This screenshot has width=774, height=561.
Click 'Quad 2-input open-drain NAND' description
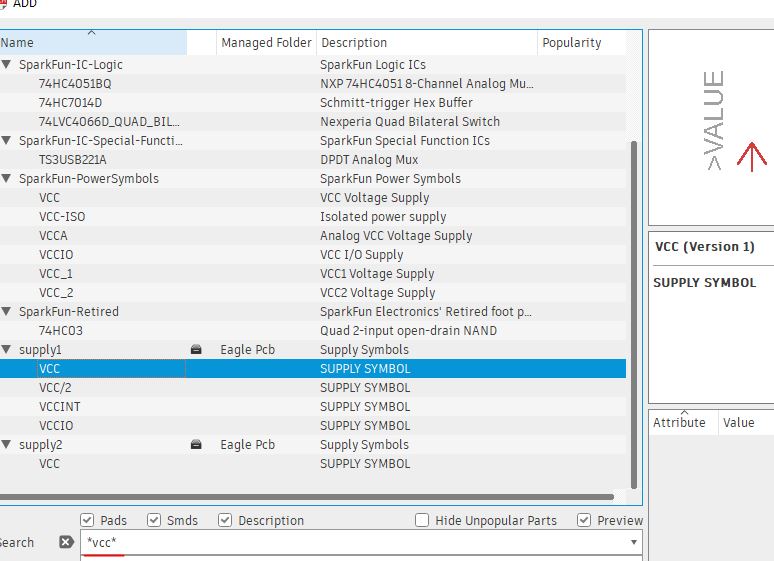coord(408,331)
